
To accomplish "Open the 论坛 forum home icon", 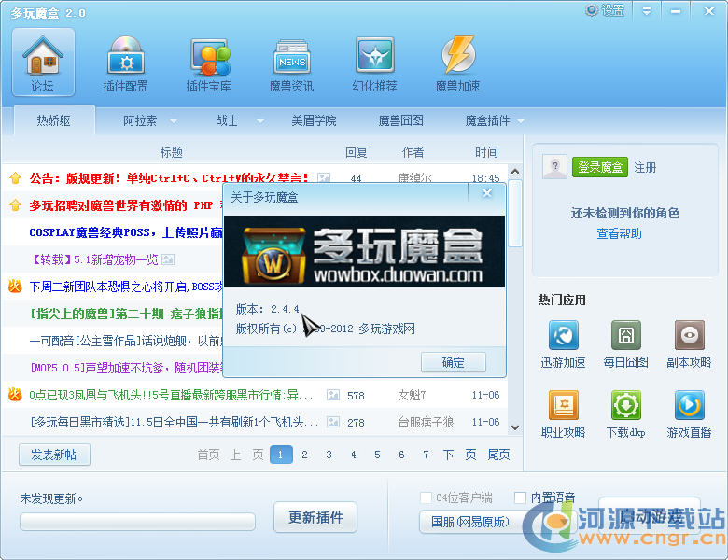I will [x=43, y=62].
